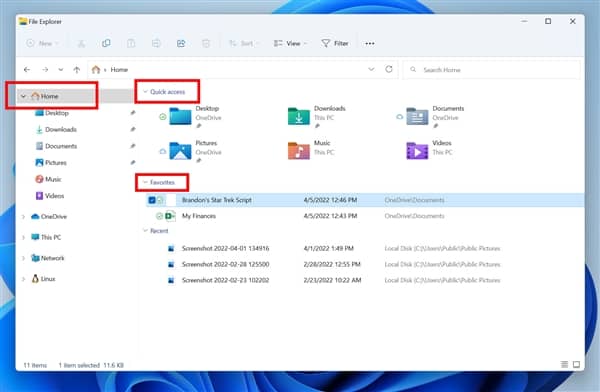
Task: Click the Paste icon in toolbar
Action: tap(131, 43)
